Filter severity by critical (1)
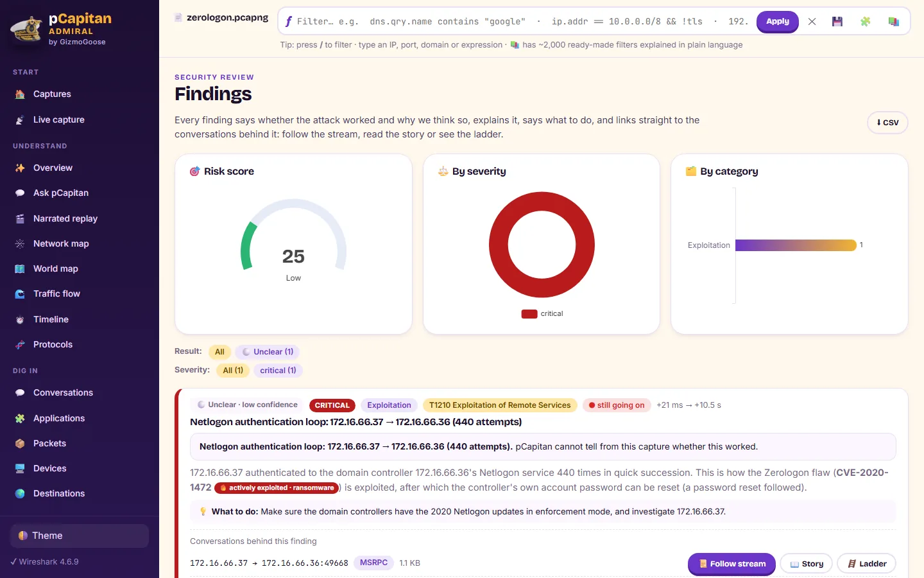This screenshot has height=578, width=924. coord(278,371)
